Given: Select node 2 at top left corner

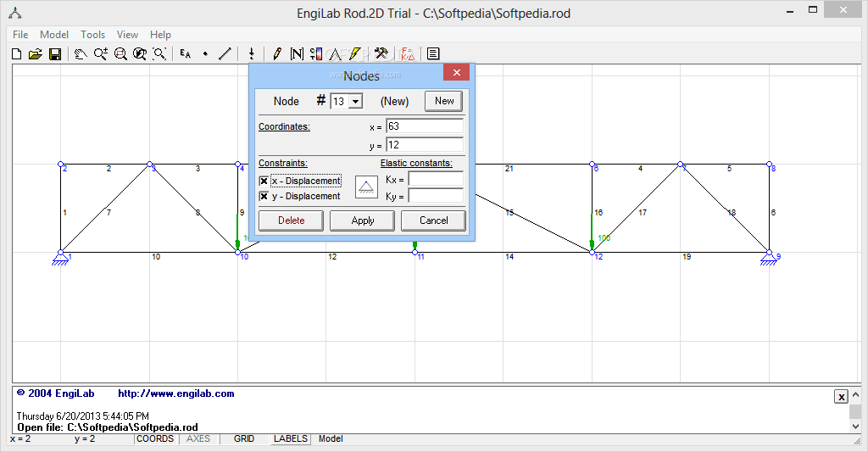Looking at the screenshot, I should [61, 165].
